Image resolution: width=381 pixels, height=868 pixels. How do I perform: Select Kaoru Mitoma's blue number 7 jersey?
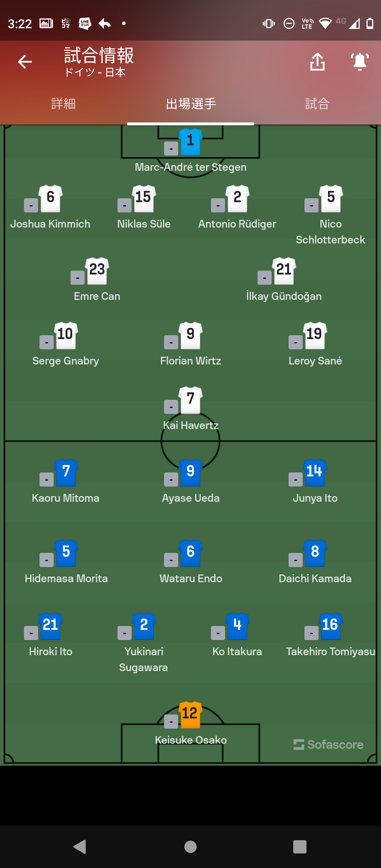[66, 473]
